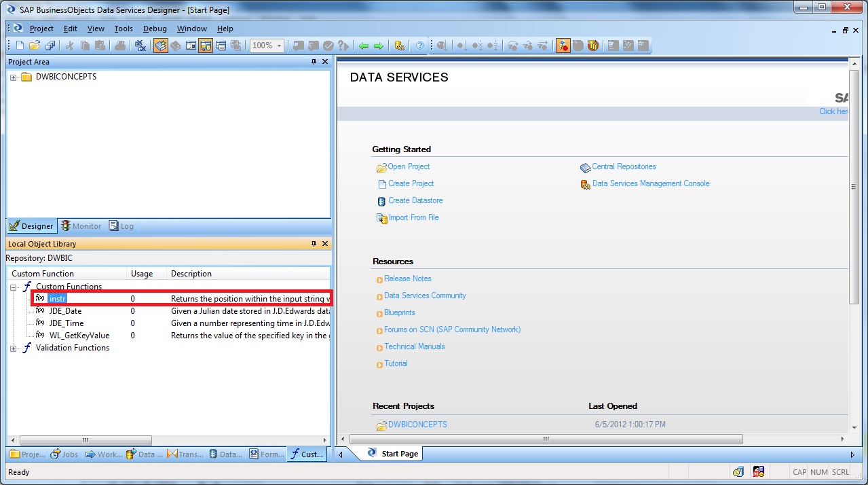Click the Description column header
Image resolution: width=868 pixels, height=485 pixels.
pos(249,274)
